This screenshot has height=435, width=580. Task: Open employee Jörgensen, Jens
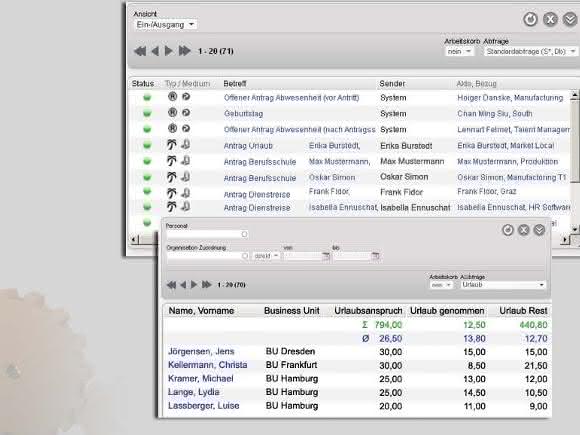(201, 351)
